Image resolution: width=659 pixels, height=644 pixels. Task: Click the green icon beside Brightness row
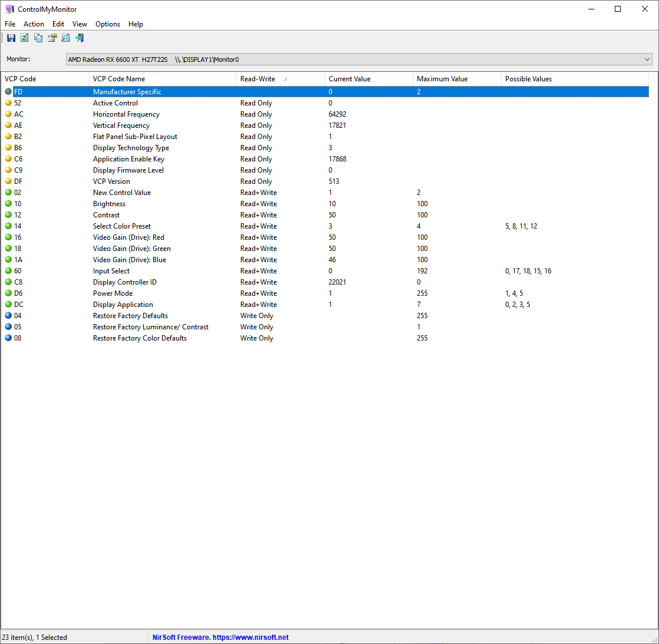pos(8,204)
